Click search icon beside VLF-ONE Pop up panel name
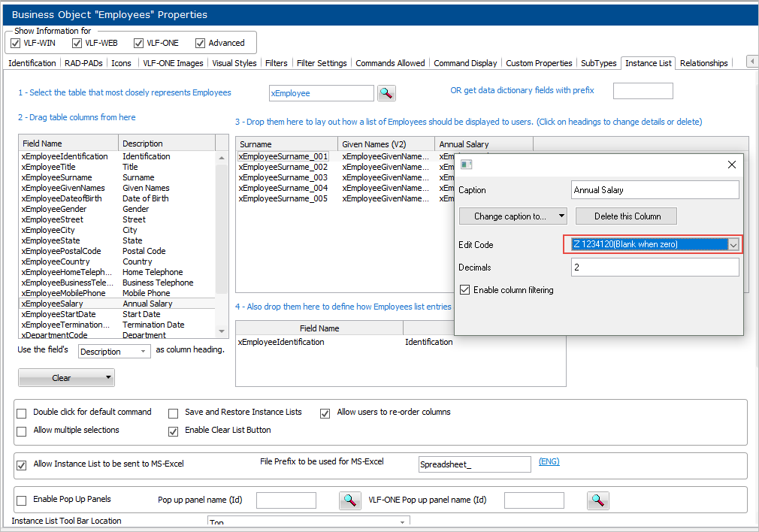This screenshot has width=759, height=532. click(598, 500)
